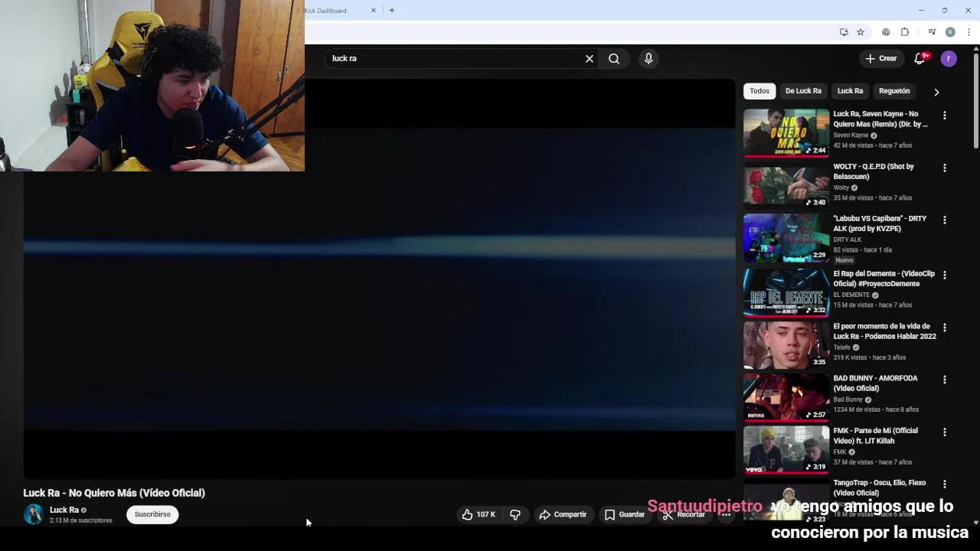
Task: Click channel name 'Telefe'
Action: click(841, 347)
